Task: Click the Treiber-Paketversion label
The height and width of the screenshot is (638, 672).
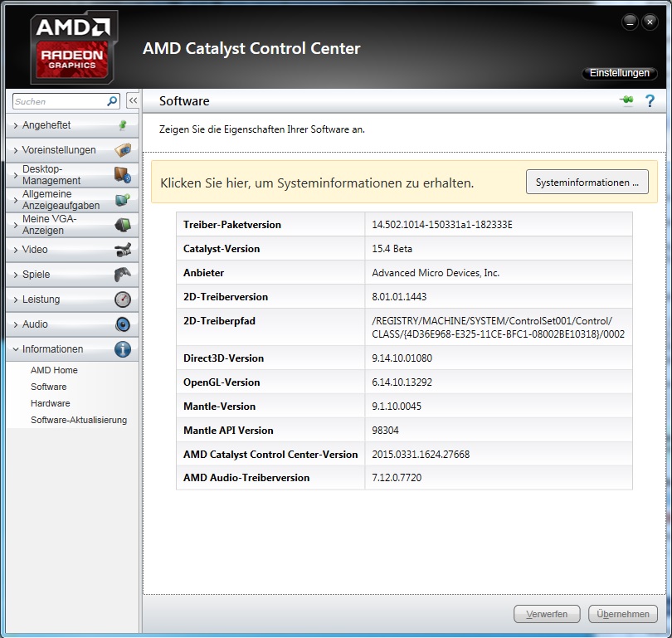Action: coord(231,225)
